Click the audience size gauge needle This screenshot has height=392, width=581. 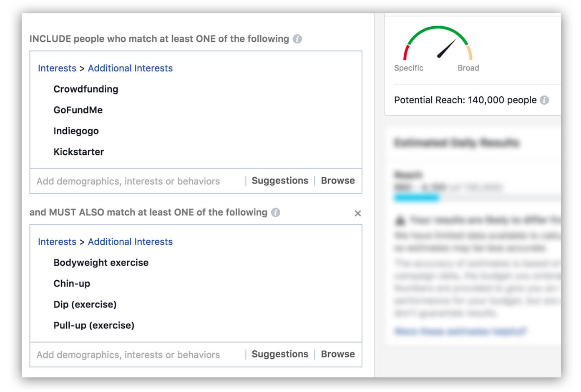446,49
